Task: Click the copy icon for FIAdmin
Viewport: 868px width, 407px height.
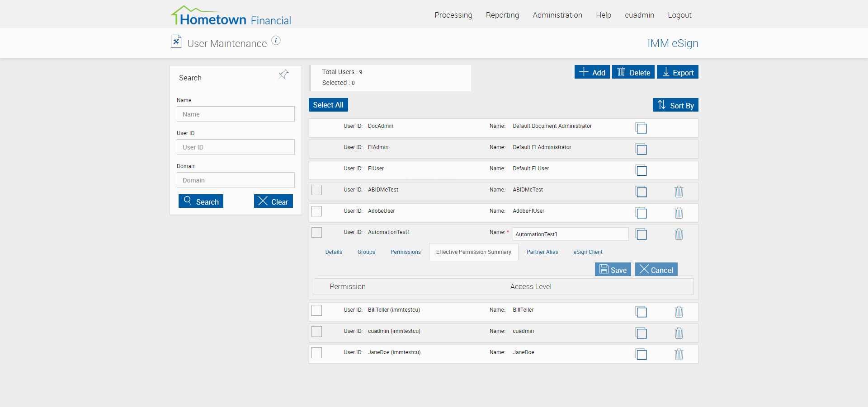Action: pyautogui.click(x=641, y=149)
